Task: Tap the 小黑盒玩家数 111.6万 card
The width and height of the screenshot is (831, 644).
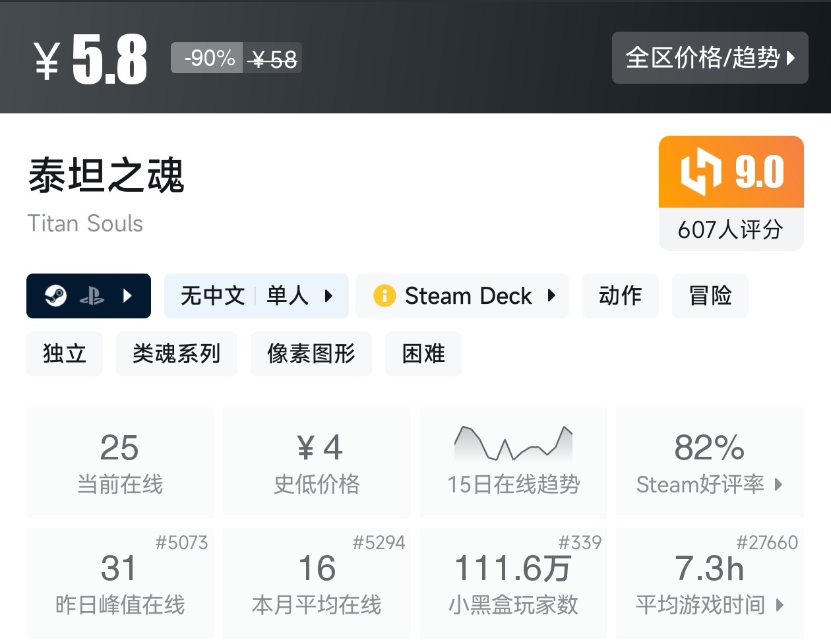Action: (513, 583)
